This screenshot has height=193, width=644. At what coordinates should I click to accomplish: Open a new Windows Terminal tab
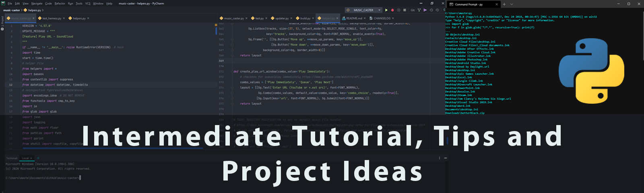coord(504,4)
